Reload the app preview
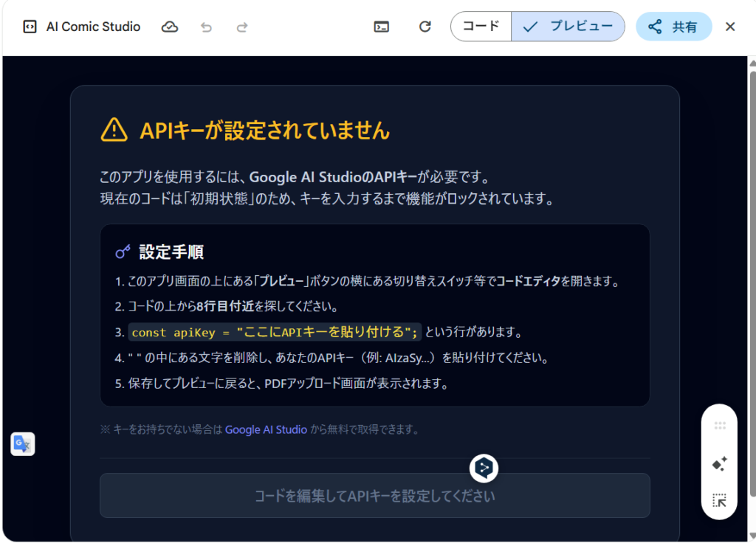756x543 pixels. point(425,27)
